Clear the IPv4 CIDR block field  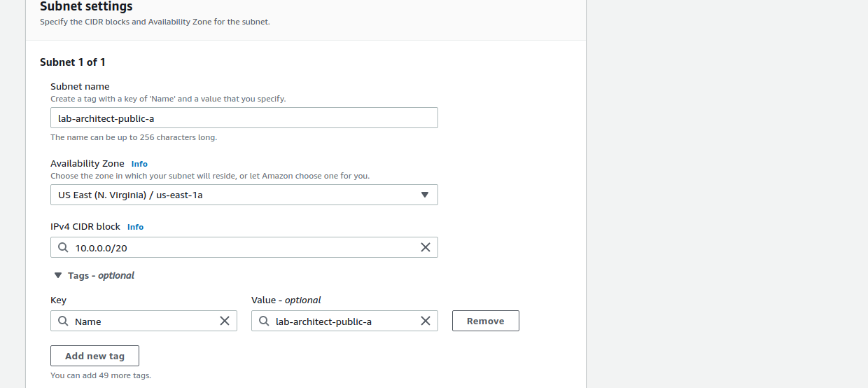(x=425, y=247)
